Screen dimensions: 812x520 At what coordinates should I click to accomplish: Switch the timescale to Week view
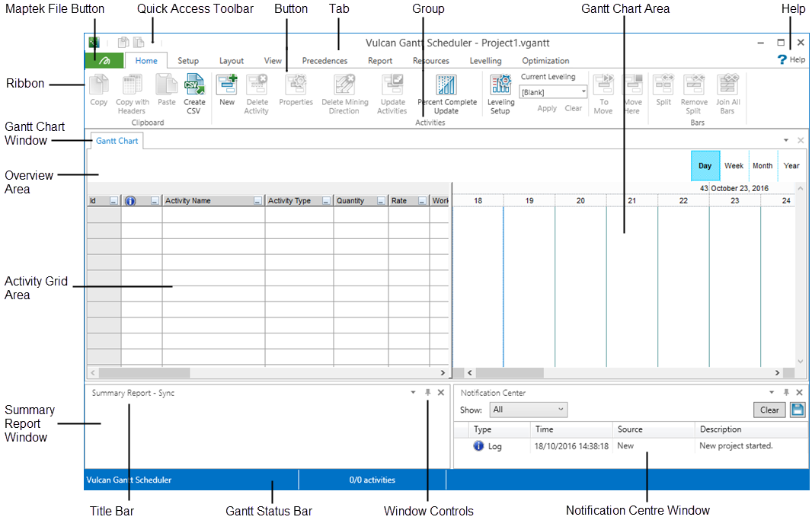coord(734,166)
